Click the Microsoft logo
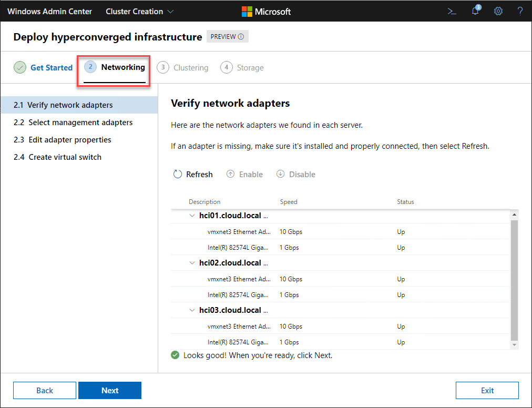532x408 pixels. click(x=266, y=11)
